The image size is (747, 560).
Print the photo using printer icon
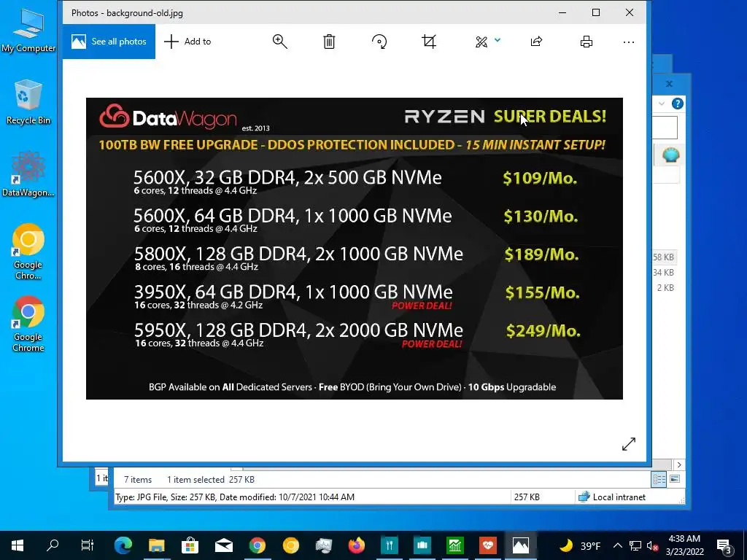pos(587,42)
